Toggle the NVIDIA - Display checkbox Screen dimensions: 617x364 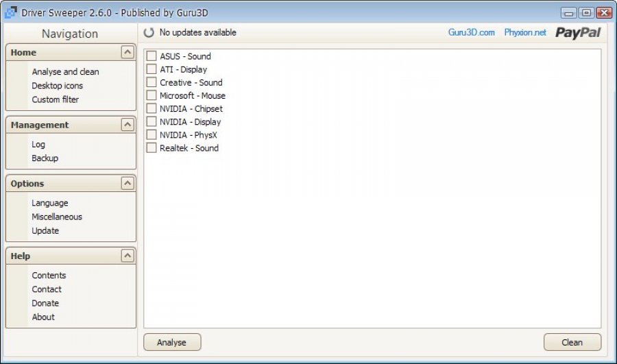point(152,121)
